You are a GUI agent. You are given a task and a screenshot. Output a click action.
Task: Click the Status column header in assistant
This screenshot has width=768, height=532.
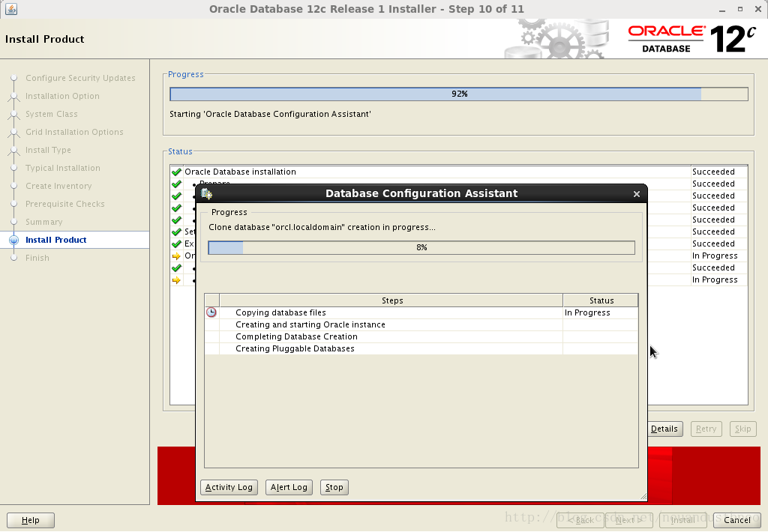[601, 300]
